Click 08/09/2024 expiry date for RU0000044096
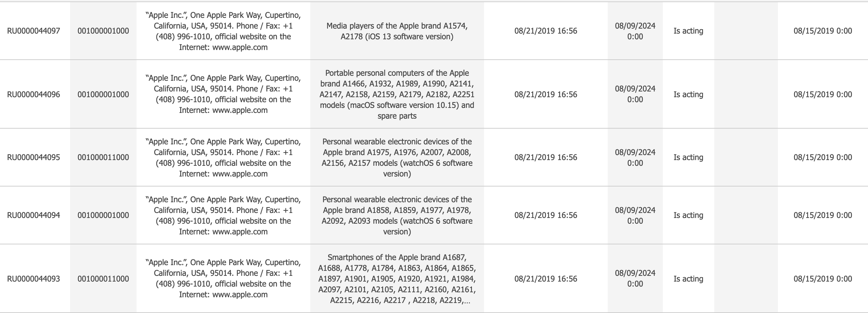Screen dimensions: 868x313 635,94
